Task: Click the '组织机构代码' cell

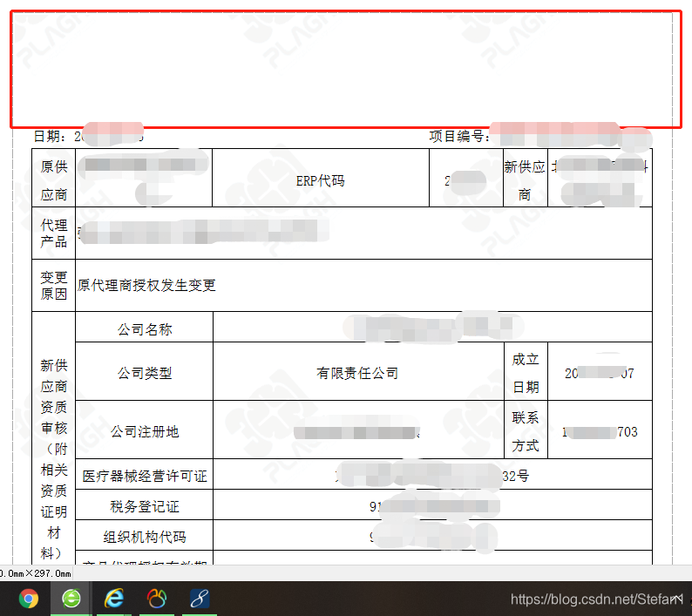Action: pyautogui.click(x=145, y=535)
